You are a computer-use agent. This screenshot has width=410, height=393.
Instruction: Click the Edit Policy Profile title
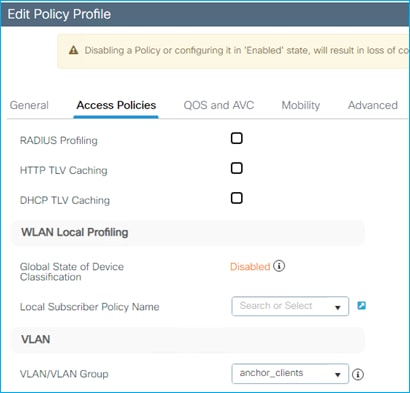pyautogui.click(x=59, y=14)
